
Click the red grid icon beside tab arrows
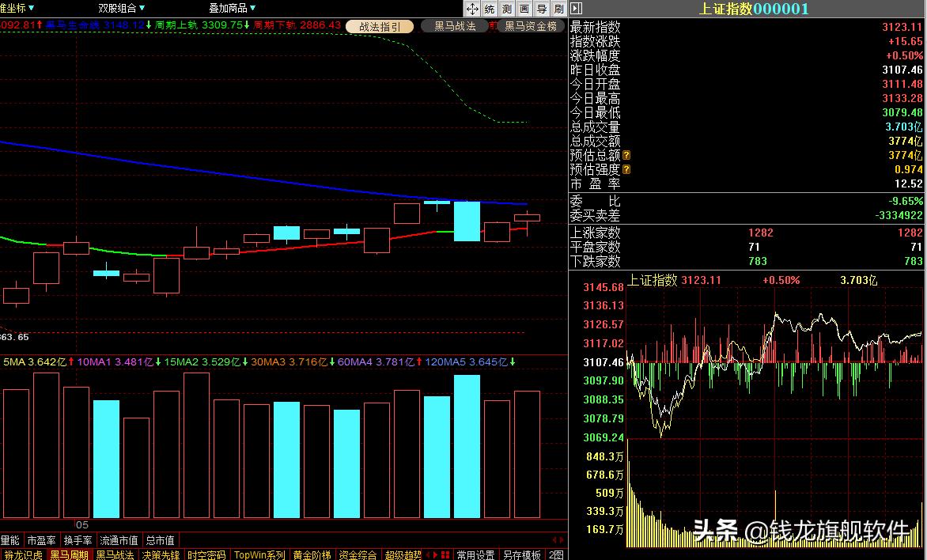pyautogui.click(x=446, y=554)
